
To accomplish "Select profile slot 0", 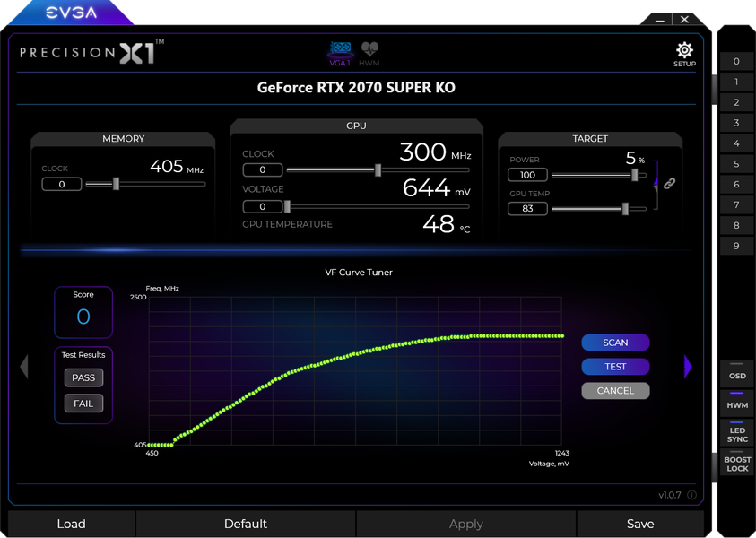I will (x=736, y=61).
